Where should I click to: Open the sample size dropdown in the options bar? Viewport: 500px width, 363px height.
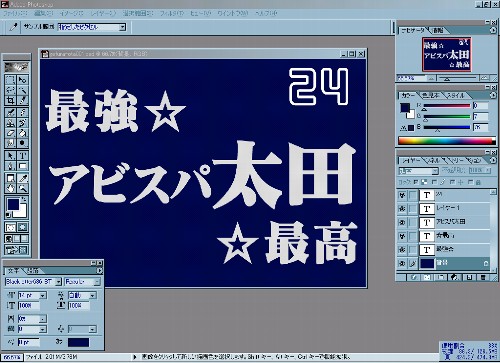click(x=92, y=27)
